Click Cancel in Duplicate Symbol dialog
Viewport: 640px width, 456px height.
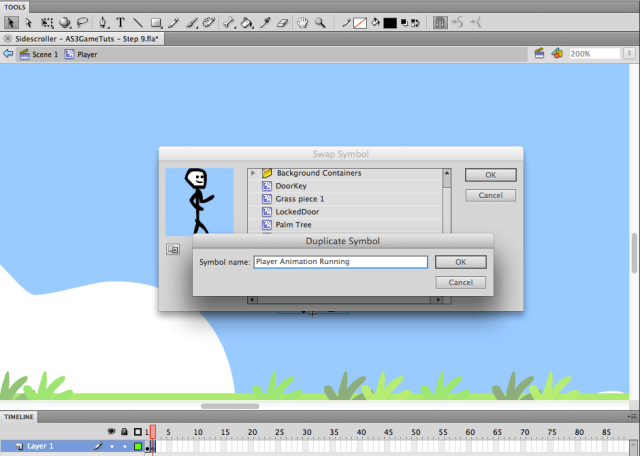tap(461, 282)
